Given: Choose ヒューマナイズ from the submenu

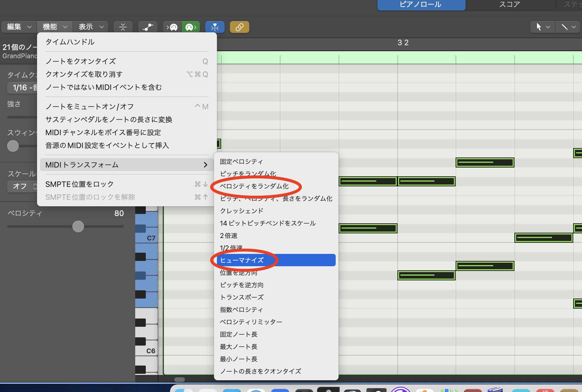Looking at the screenshot, I should click(x=242, y=260).
